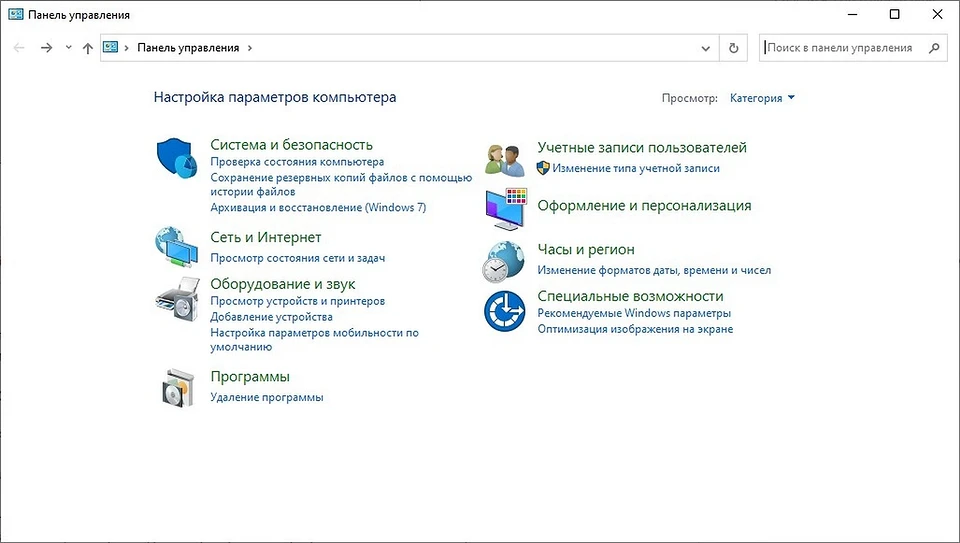
Task: Open the Учетные записи пользователей people icon
Action: coord(505,160)
